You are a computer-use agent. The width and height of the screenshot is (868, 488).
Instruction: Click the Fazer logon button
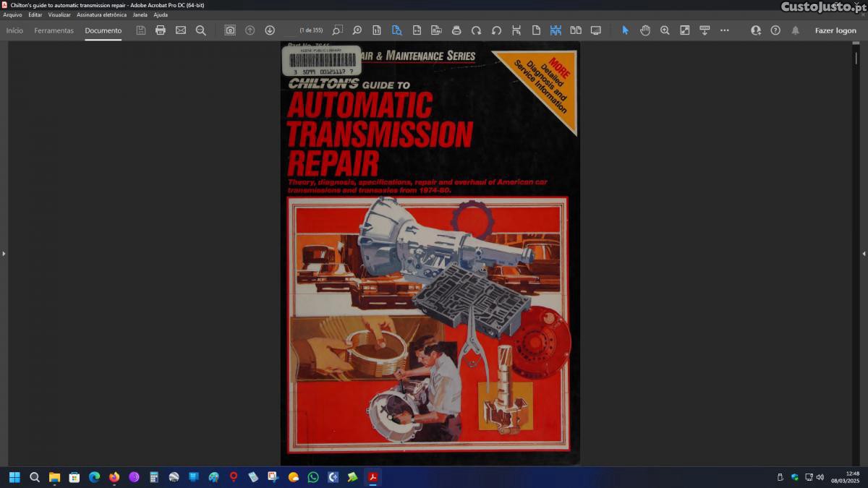coord(835,30)
